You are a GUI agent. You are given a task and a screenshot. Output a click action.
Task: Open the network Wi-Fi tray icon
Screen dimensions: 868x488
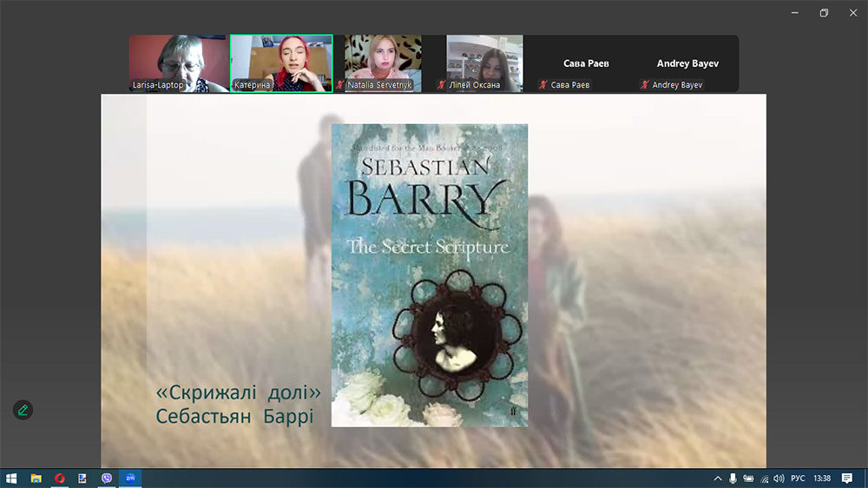click(765, 478)
